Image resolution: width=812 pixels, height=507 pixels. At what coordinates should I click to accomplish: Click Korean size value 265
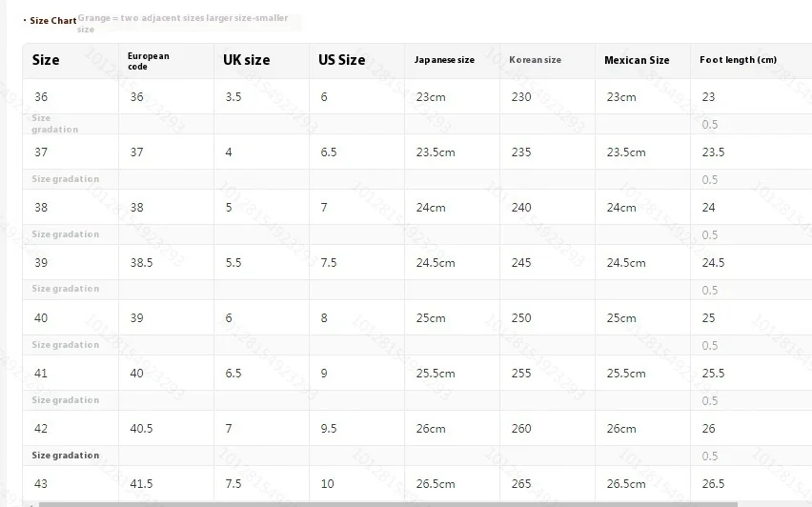pyautogui.click(x=521, y=483)
